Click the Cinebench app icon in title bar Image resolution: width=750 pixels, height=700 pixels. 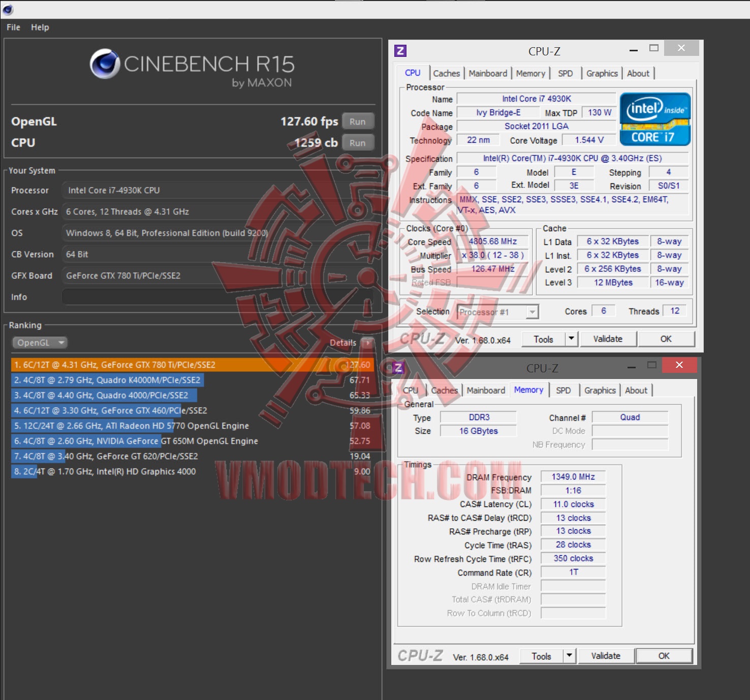click(x=8, y=10)
